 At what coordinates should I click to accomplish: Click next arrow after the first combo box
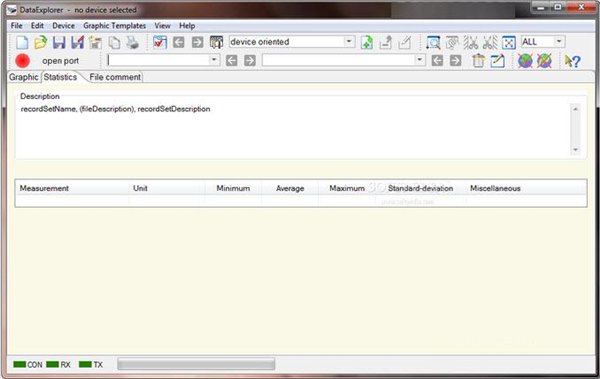click(250, 60)
